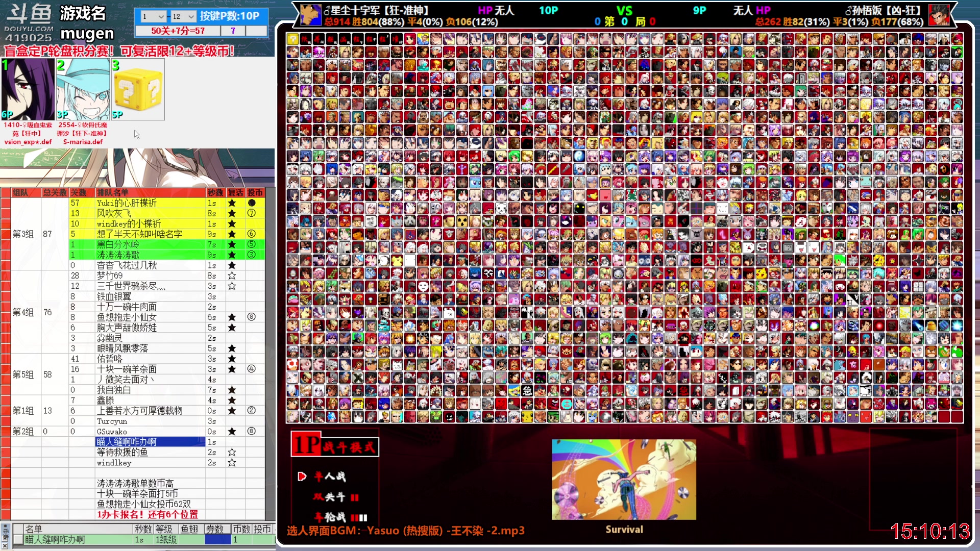The image size is (980, 551).
Task: Click the VS label in top bar
Action: (x=624, y=11)
